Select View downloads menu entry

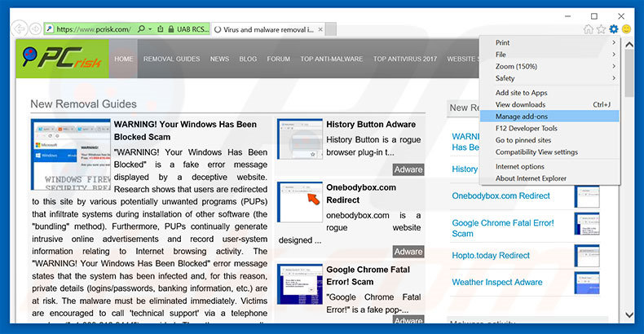pos(549,104)
